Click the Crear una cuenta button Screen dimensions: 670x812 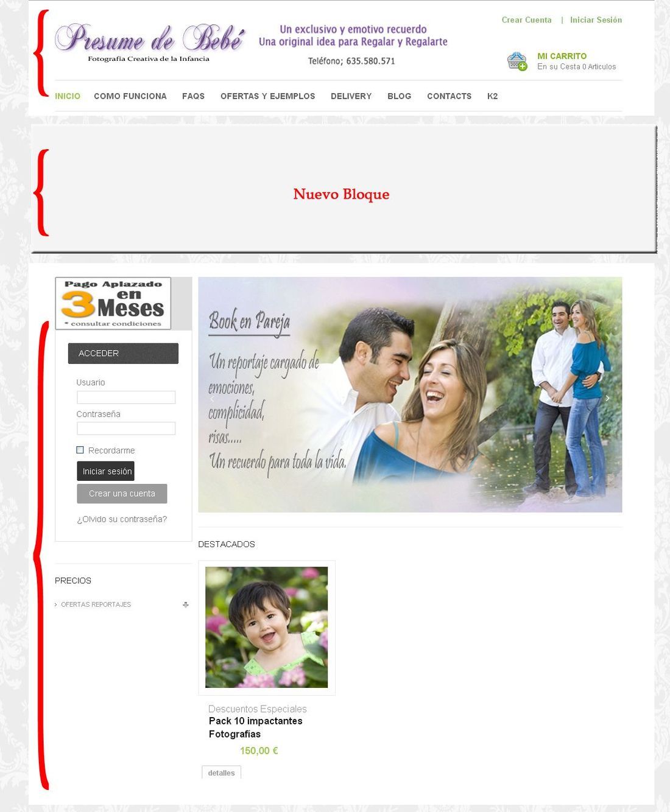pos(122,494)
